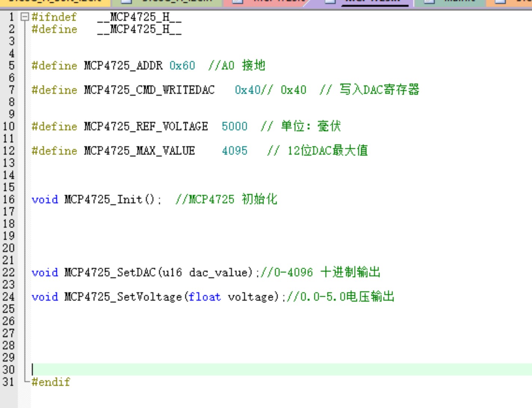Select "__MCP4725_H__" on the line 2 #define
Screen dimensions: 532x408
(139, 29)
